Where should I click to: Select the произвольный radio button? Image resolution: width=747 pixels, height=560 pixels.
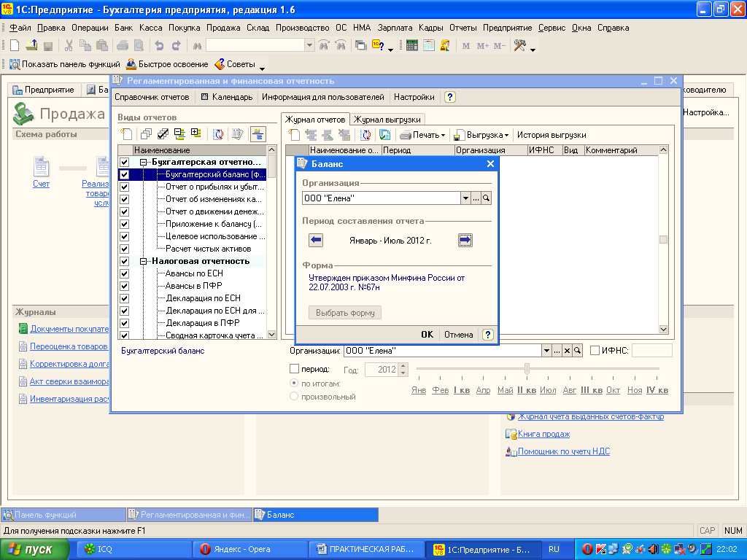294,396
